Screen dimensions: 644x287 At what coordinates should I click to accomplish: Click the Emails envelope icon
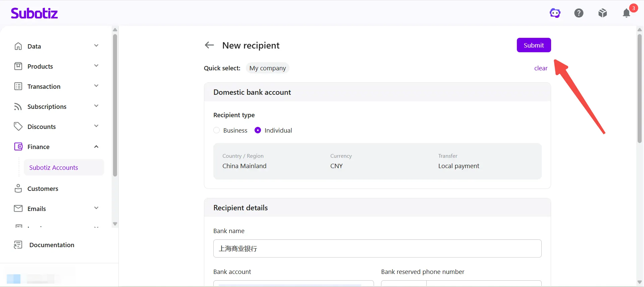[18, 209]
